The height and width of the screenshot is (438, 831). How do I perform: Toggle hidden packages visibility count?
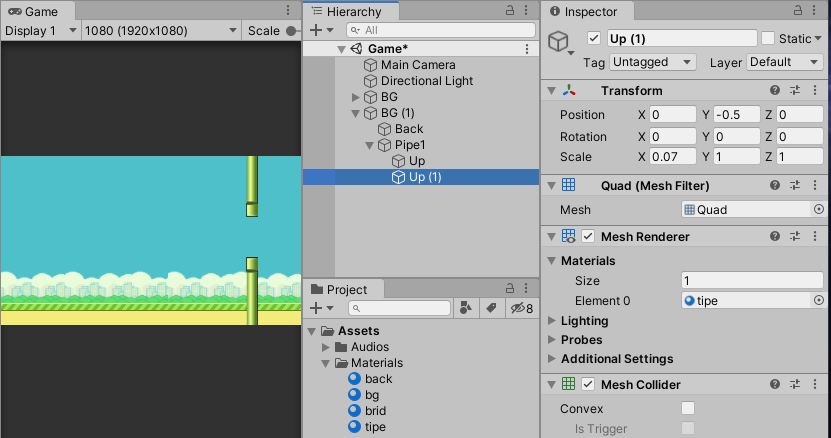(x=521, y=308)
